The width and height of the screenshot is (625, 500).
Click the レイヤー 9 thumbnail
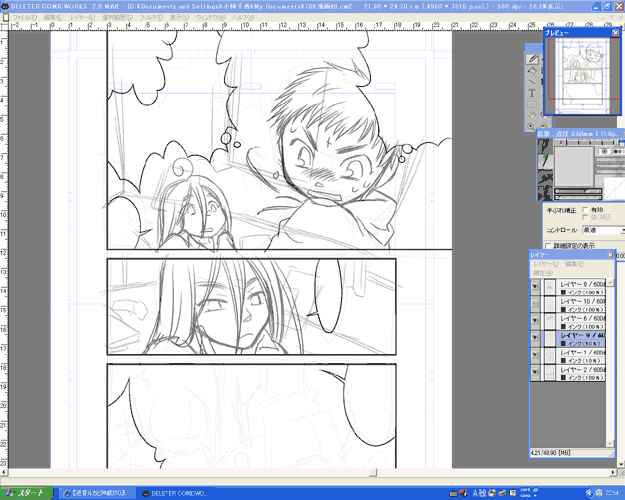tap(550, 338)
